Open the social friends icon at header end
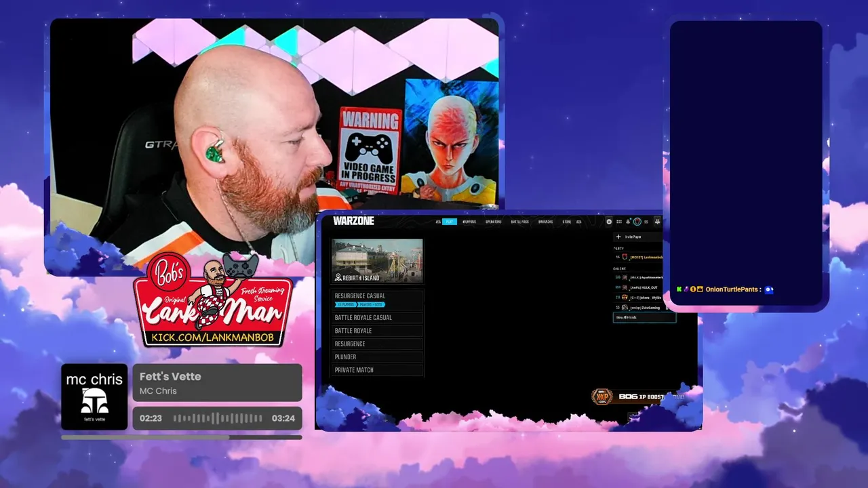Viewport: 868px width, 488px height. click(x=657, y=222)
